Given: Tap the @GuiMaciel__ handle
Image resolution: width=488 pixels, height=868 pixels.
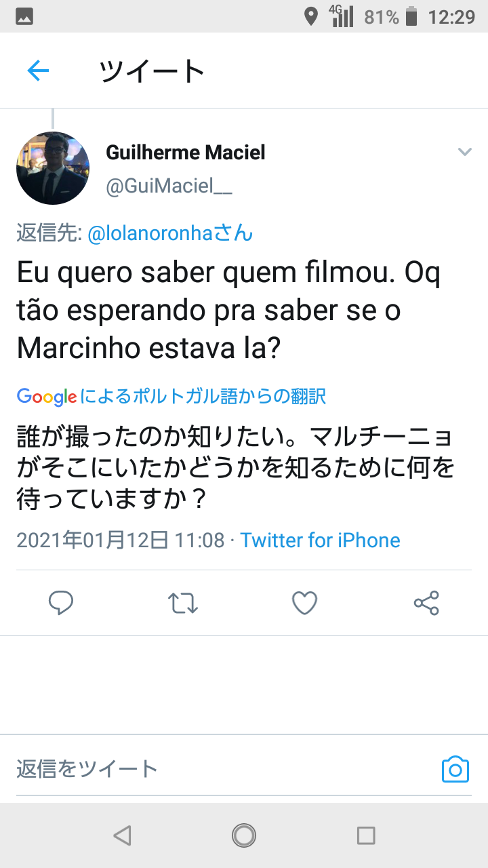Looking at the screenshot, I should click(169, 186).
